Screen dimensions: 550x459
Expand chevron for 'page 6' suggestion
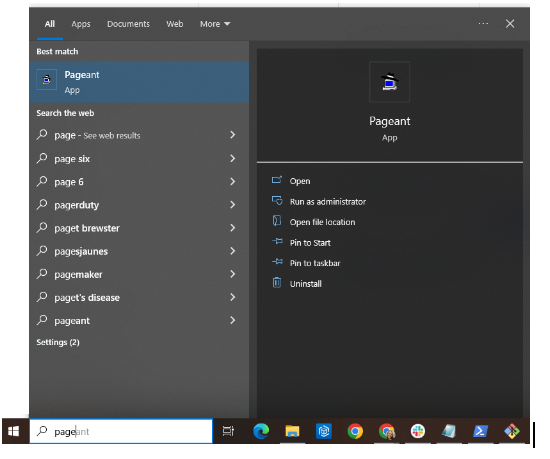(233, 181)
